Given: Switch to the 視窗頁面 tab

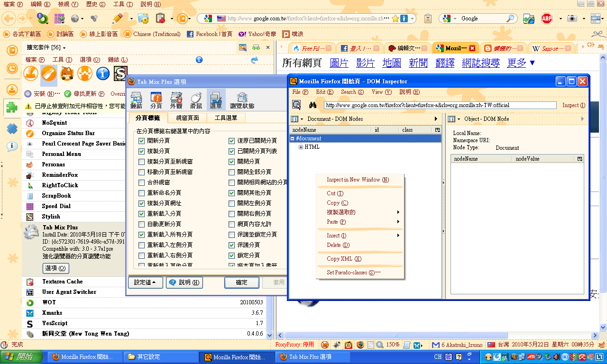Looking at the screenshot, I should tap(187, 118).
